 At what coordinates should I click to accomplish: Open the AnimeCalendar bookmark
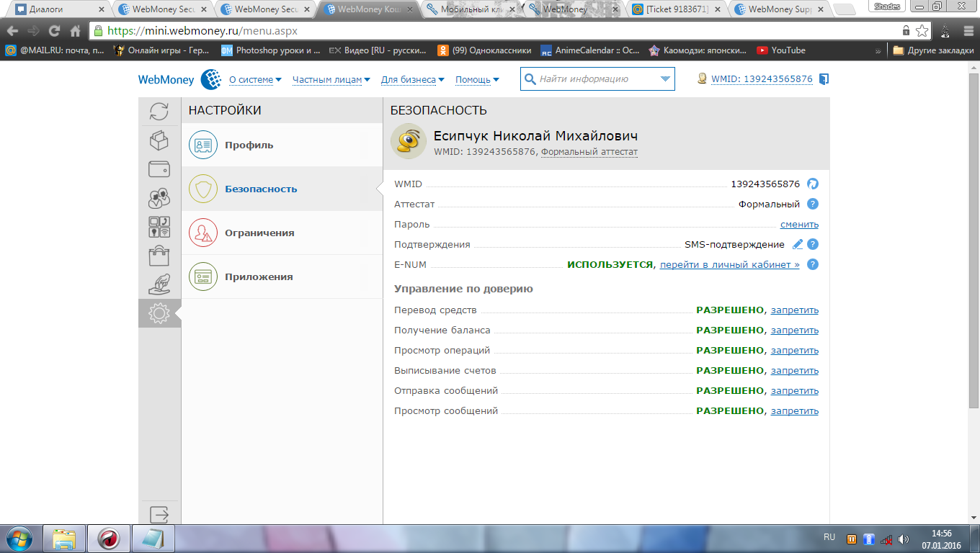(590, 50)
